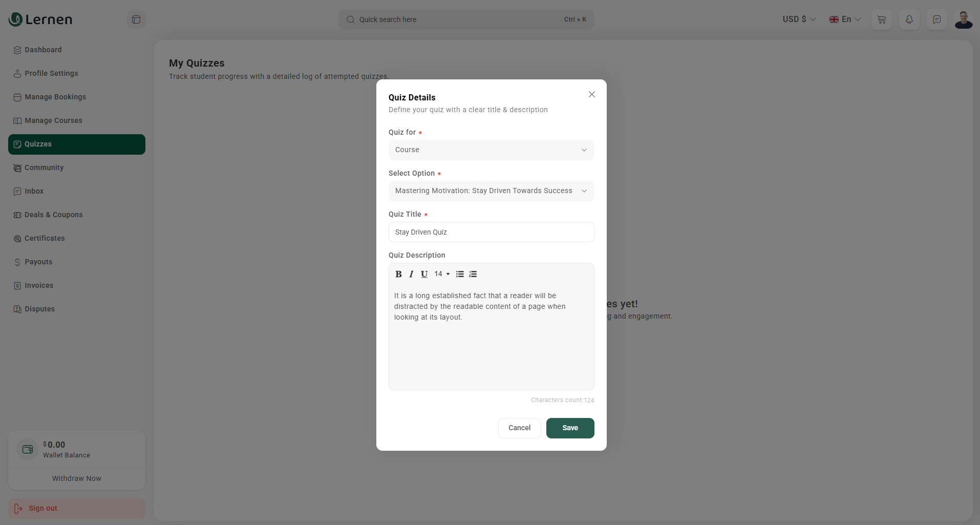Image resolution: width=980 pixels, height=525 pixels.
Task: Open the Select Option course dropdown
Action: pos(491,191)
